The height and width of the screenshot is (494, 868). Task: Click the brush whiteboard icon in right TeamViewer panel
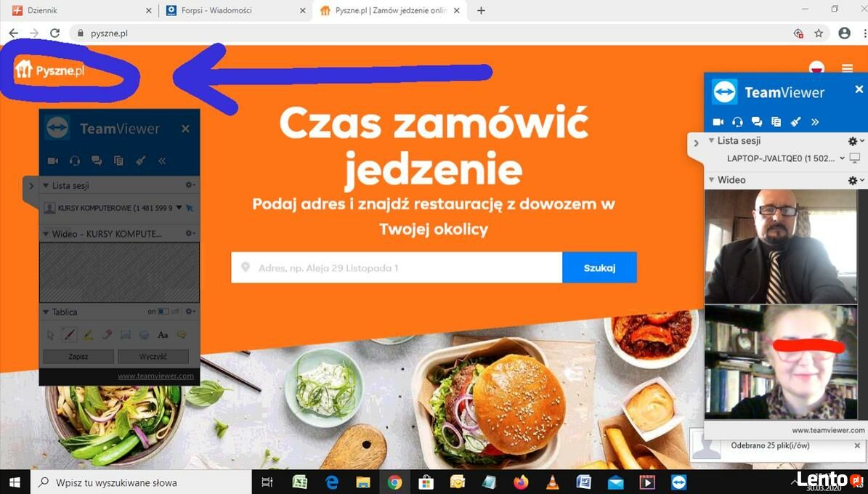click(x=796, y=122)
